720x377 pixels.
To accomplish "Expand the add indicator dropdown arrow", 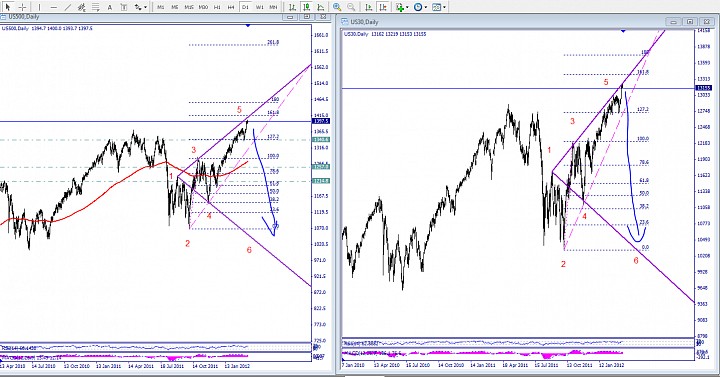I will point(407,7).
